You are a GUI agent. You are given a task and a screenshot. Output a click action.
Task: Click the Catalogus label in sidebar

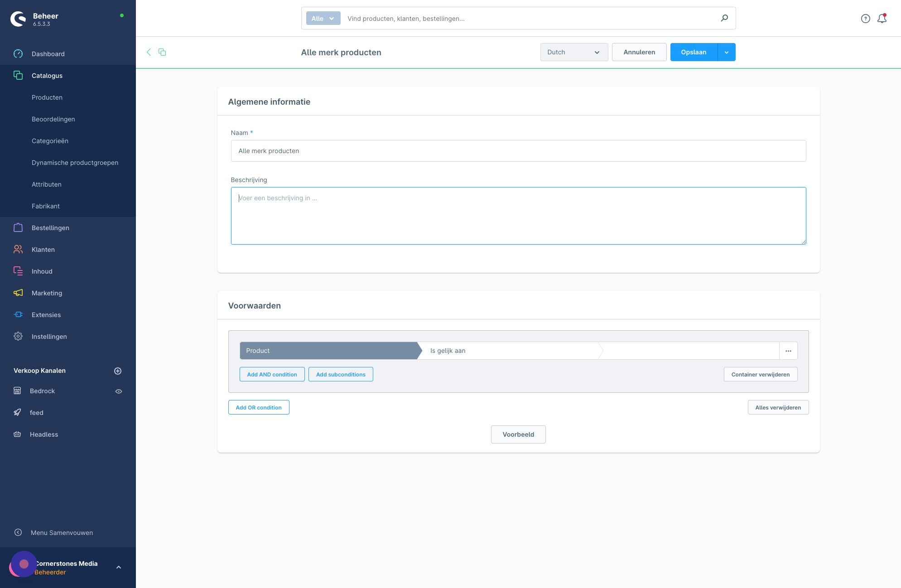tap(47, 76)
